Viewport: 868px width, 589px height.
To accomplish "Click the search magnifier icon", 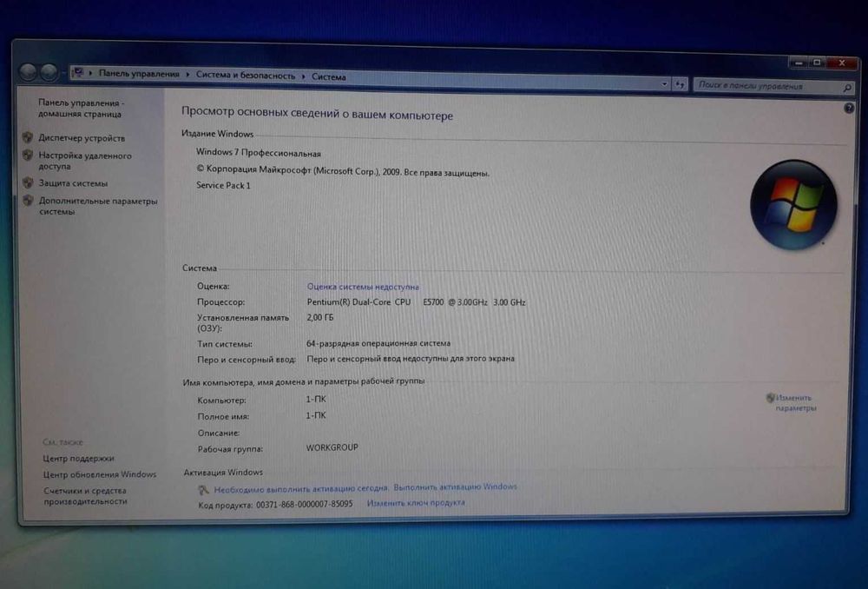I will [847, 88].
